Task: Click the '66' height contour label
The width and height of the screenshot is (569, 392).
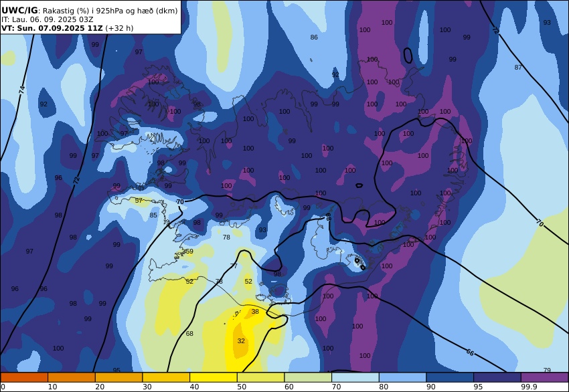Action: tap(470, 352)
